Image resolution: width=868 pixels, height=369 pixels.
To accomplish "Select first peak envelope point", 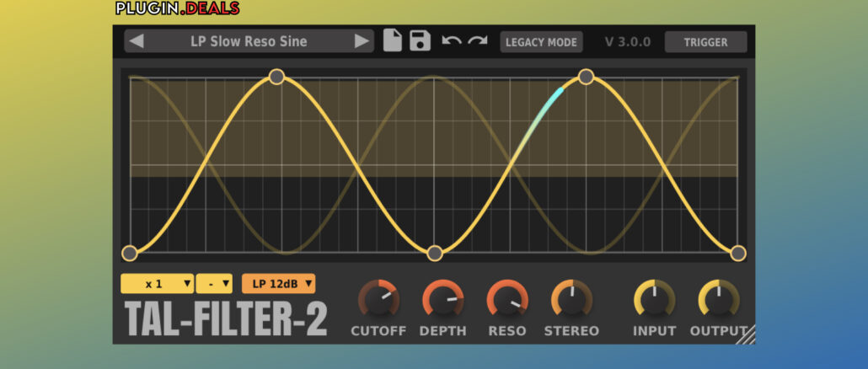I will coord(276,77).
